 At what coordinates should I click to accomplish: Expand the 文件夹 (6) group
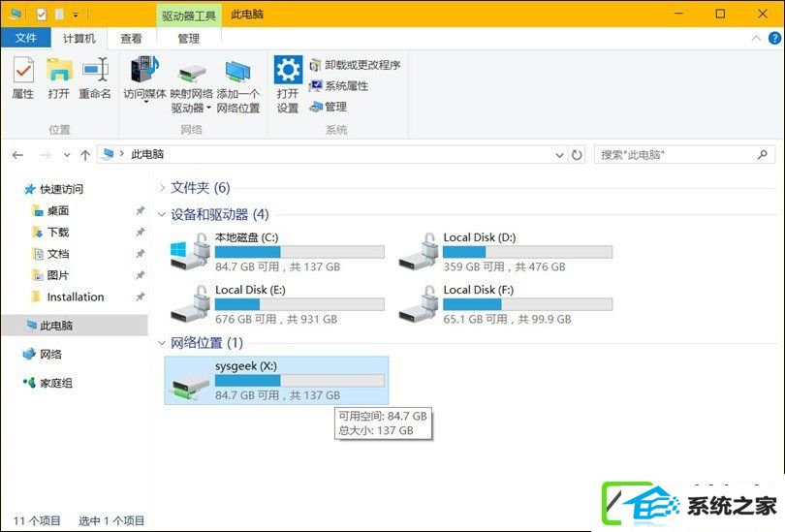[x=162, y=188]
